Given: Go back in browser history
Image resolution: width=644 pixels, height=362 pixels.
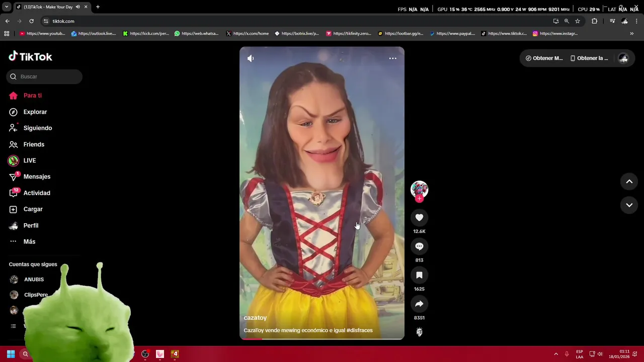Looking at the screenshot, I should pyautogui.click(x=7, y=21).
